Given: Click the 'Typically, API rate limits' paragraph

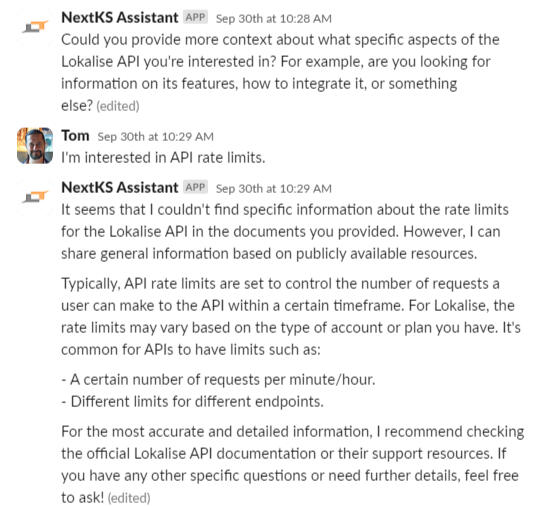Looking at the screenshot, I should point(291,317).
